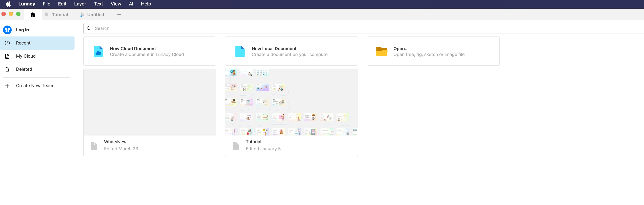Minimize the window with the yellow button

(x=11, y=14)
